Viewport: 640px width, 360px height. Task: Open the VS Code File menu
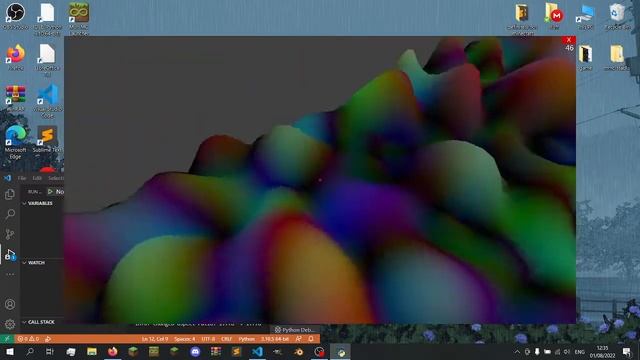[22, 178]
